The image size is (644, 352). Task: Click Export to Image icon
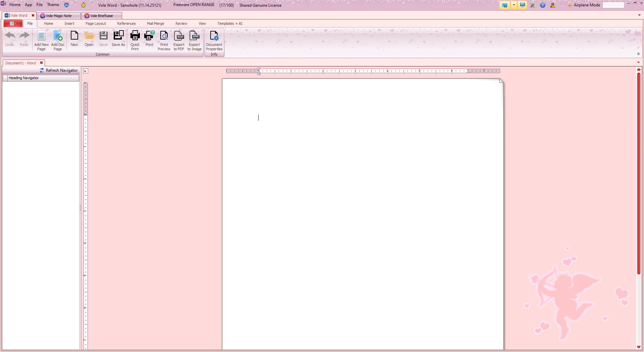[x=194, y=36]
